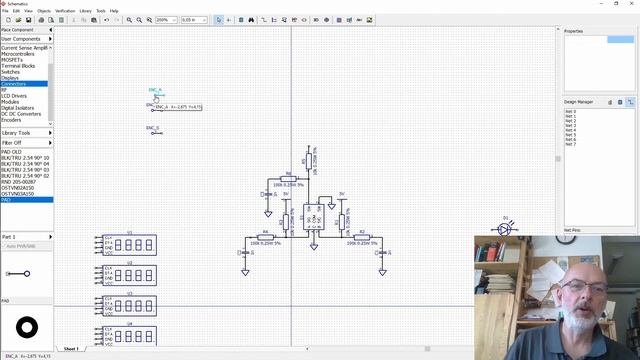Collapse the Place Component panel
Screen dimensions: 640x360
51,30
